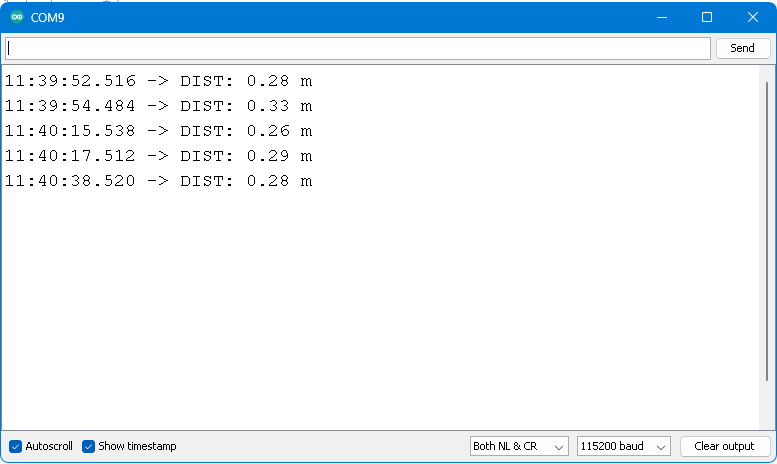Click the Arduino logo in the title bar

coord(17,17)
